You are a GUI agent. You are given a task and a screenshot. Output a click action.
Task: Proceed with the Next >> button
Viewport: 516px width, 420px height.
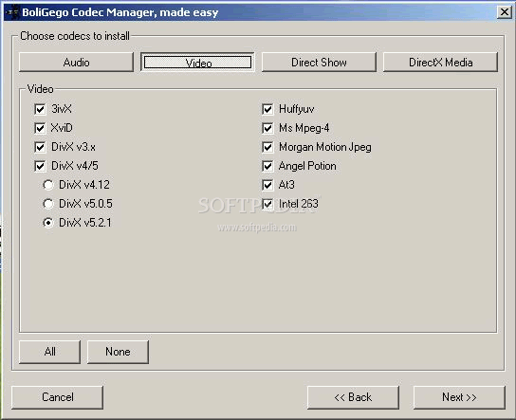pos(459,397)
